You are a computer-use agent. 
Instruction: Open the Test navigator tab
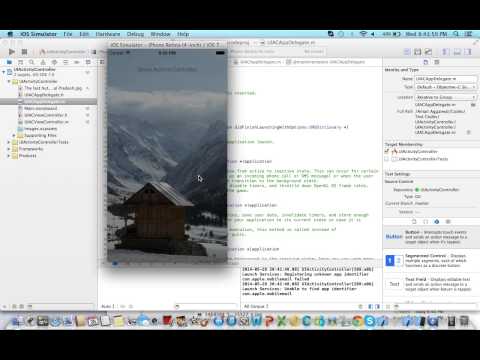point(54,62)
